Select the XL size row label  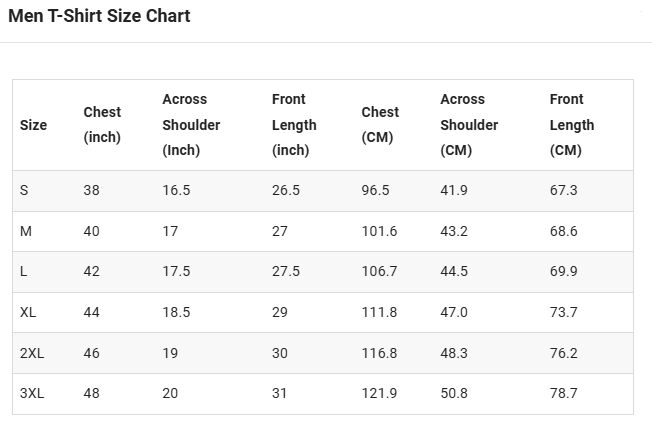[28, 312]
